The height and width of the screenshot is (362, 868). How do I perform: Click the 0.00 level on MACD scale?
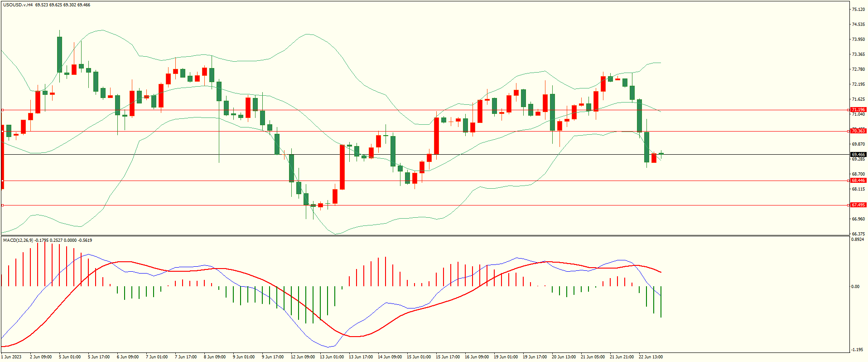click(x=855, y=287)
